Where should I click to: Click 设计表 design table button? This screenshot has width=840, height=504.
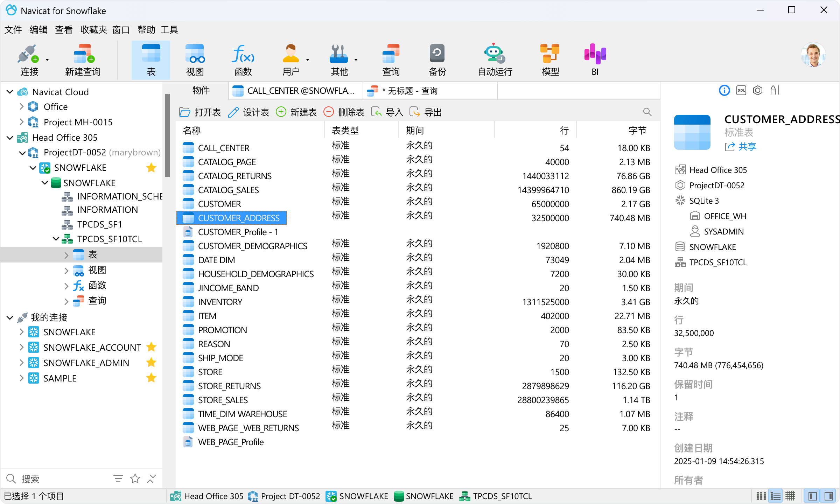[248, 112]
